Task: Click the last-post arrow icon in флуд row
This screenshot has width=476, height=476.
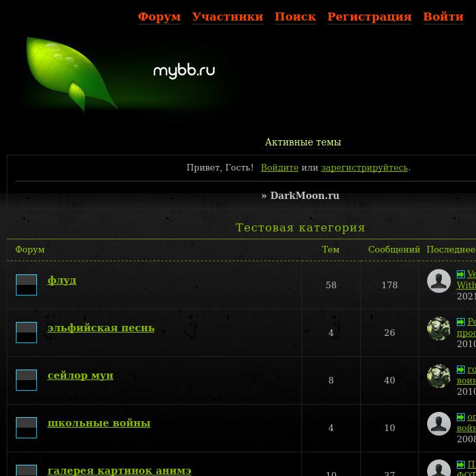Action: [x=461, y=274]
